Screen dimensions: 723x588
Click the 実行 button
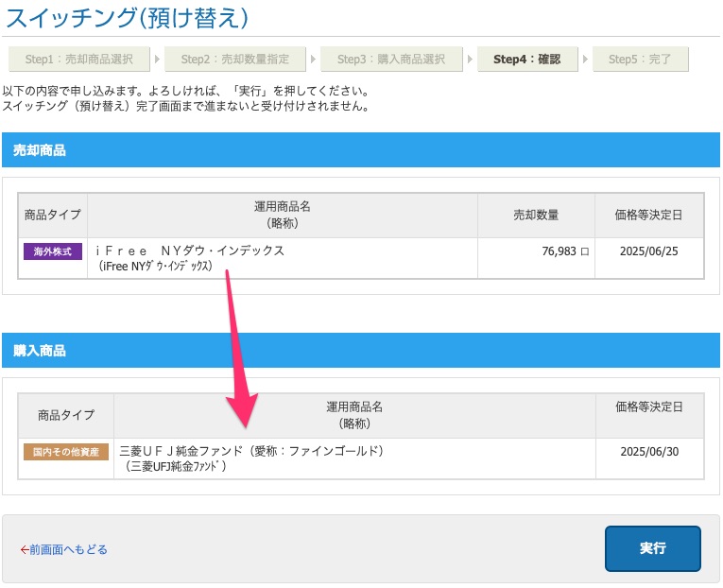[x=652, y=548]
